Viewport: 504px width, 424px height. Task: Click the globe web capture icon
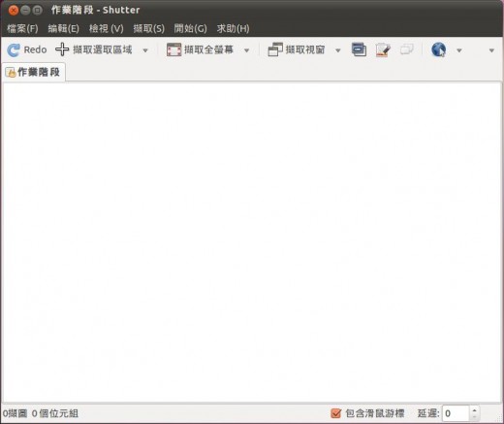tap(438, 49)
